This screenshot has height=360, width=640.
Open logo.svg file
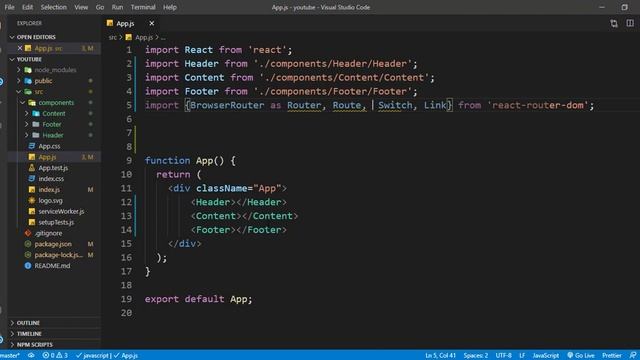pos(51,200)
